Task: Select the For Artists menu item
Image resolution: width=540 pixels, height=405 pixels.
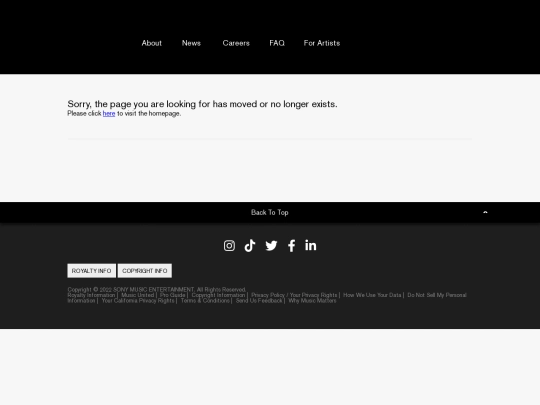Action: [322, 43]
